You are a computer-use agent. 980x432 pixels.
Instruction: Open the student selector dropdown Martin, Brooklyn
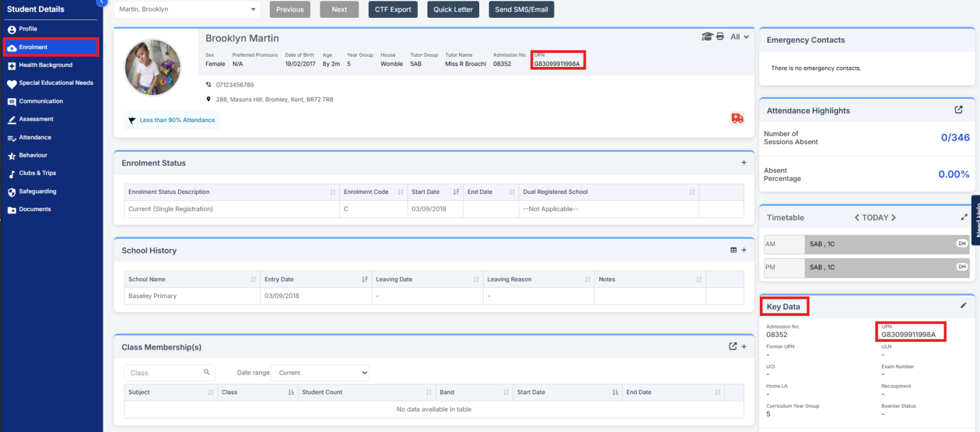click(187, 10)
